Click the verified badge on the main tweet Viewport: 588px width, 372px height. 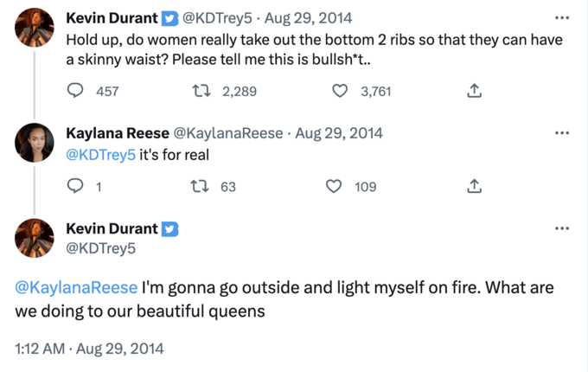169,228
